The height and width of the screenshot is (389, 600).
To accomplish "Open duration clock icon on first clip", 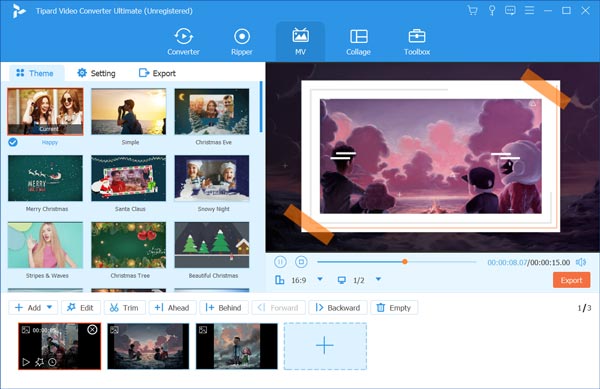I will coord(52,362).
